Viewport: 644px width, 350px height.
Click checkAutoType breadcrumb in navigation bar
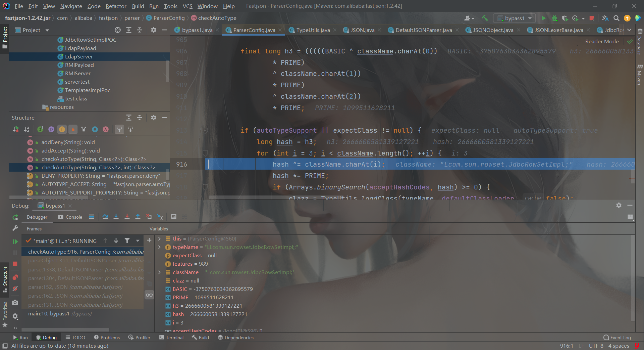[x=214, y=18]
